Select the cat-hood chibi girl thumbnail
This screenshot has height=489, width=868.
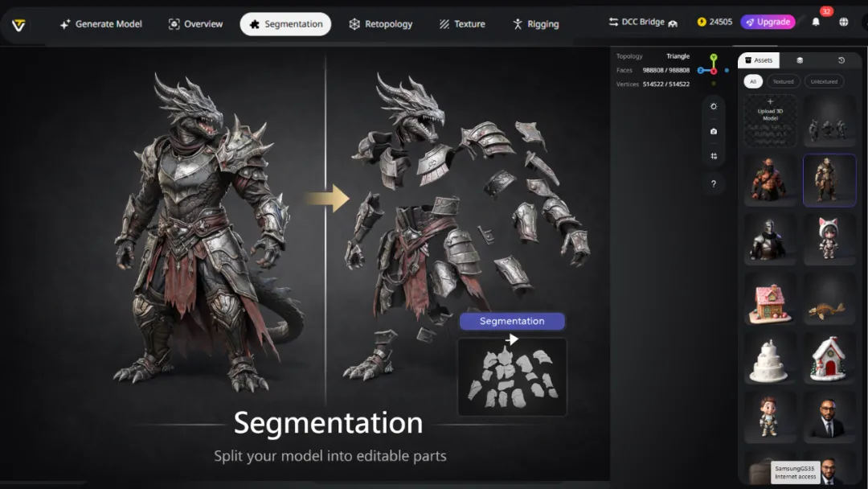click(829, 240)
